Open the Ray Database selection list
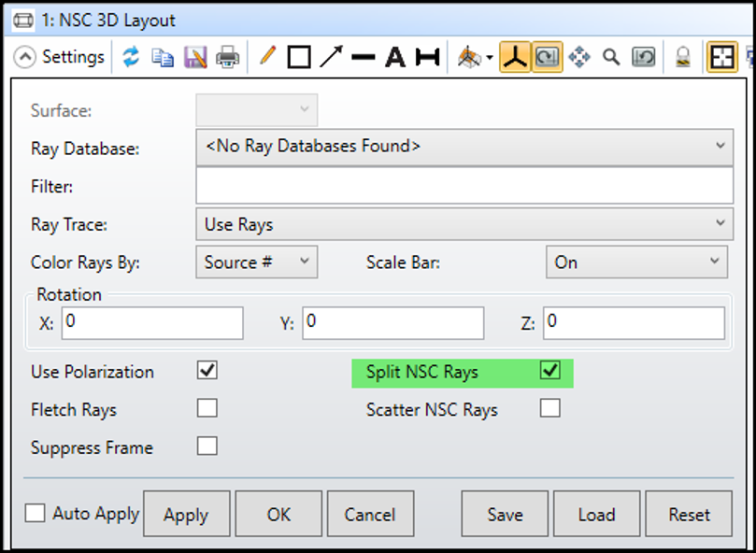The height and width of the screenshot is (553, 756). 720,147
